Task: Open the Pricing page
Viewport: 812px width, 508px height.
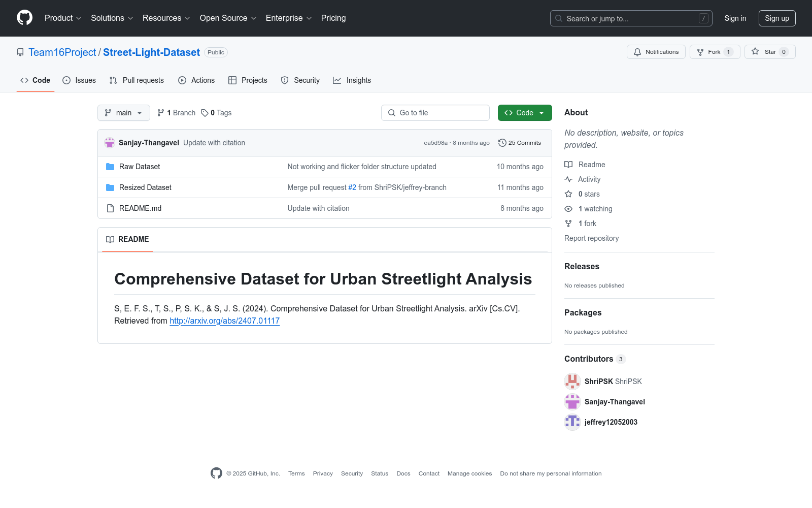Action: tap(333, 18)
